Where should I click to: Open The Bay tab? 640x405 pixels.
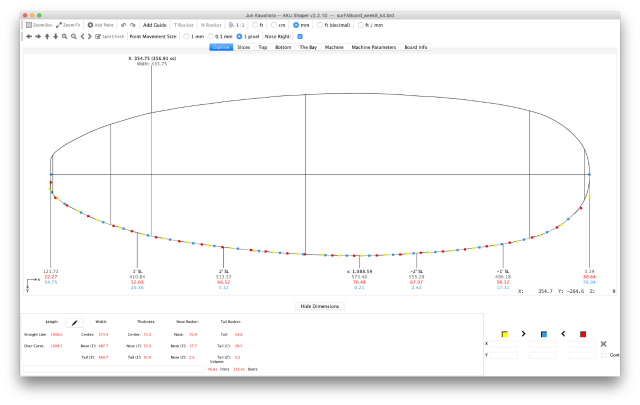tap(308, 47)
